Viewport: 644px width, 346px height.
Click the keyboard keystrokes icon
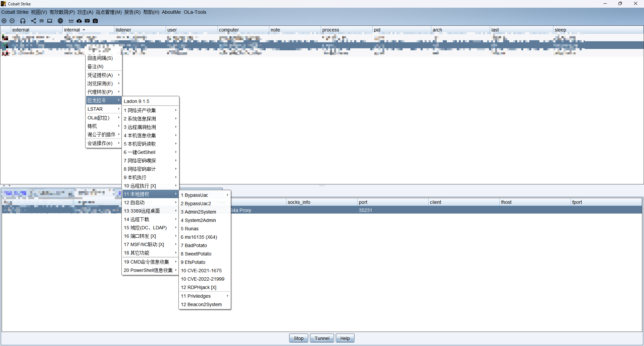(87, 21)
